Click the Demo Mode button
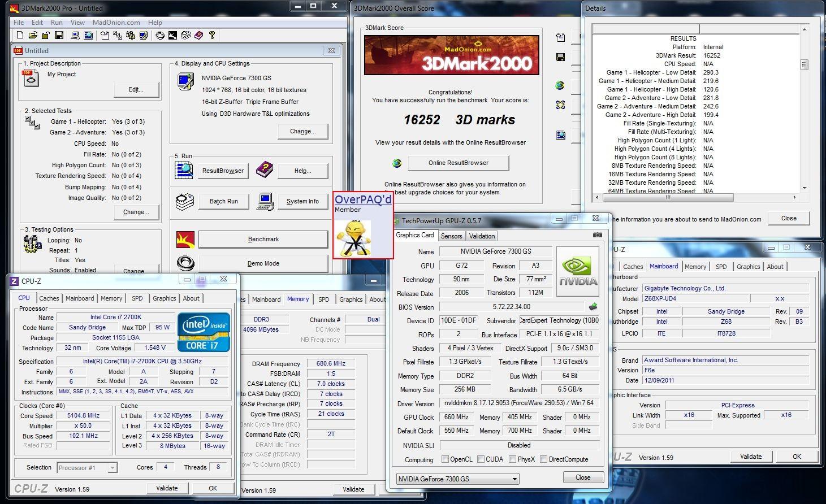The height and width of the screenshot is (504, 826). (x=263, y=263)
